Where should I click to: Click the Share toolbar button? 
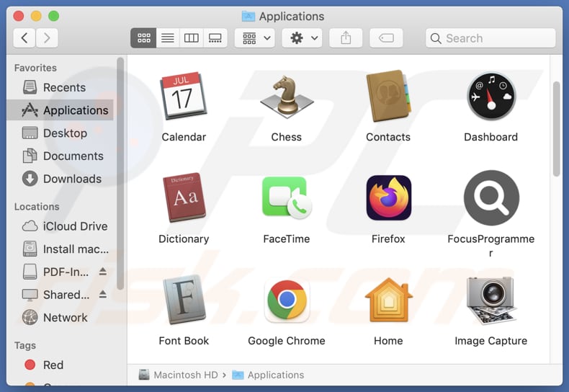(x=346, y=37)
